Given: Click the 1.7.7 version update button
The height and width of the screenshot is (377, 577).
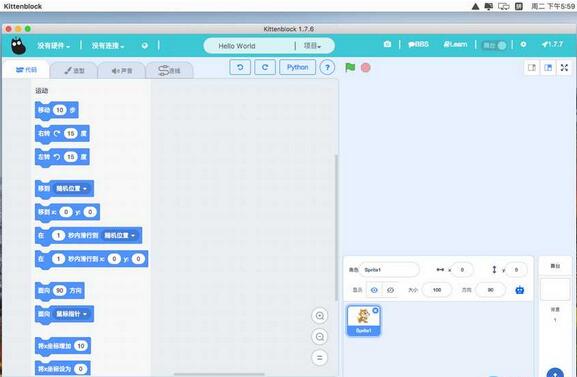Looking at the screenshot, I should pyautogui.click(x=552, y=44).
